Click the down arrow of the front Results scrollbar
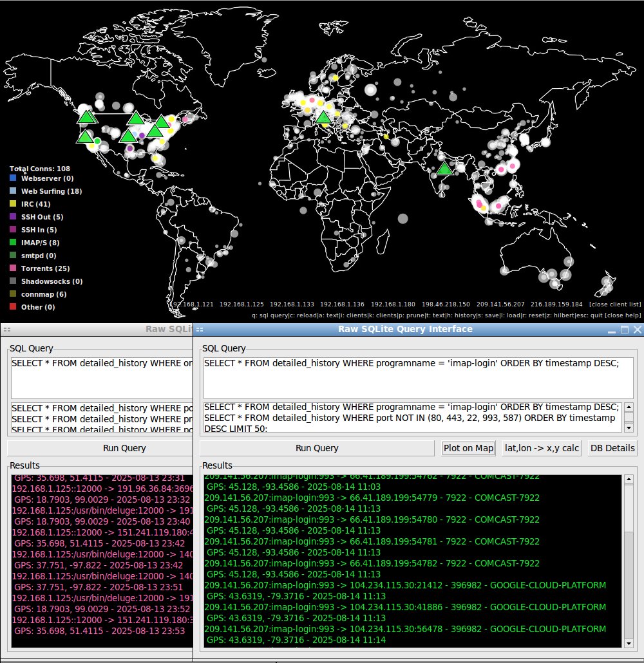Screen dimensions: 644x663 point(629,644)
